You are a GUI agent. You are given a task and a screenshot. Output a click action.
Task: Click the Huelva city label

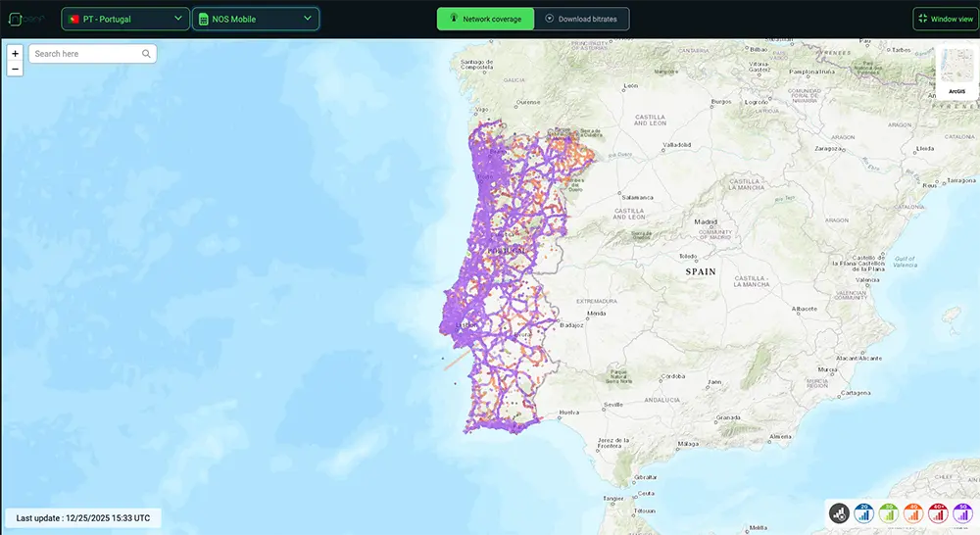568,413
